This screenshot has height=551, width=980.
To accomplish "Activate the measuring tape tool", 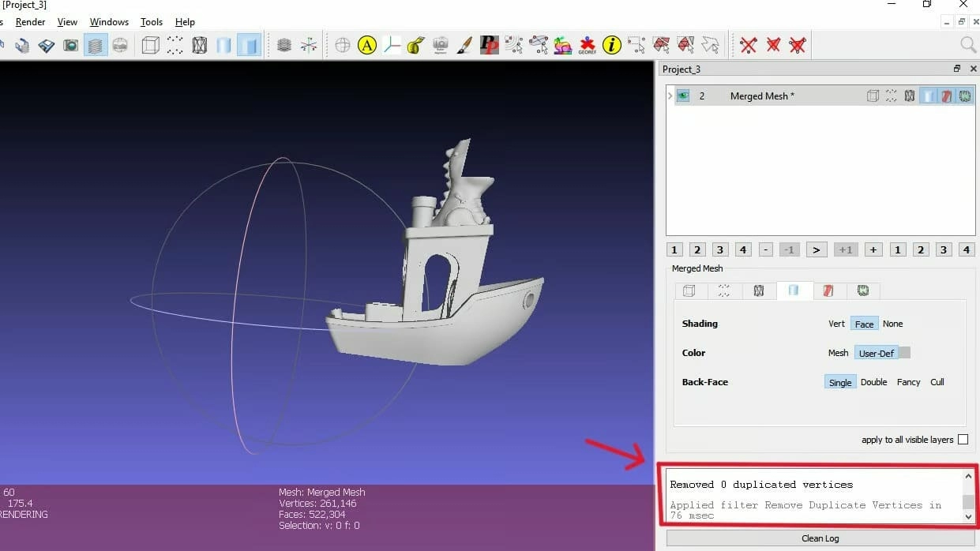I will (416, 46).
